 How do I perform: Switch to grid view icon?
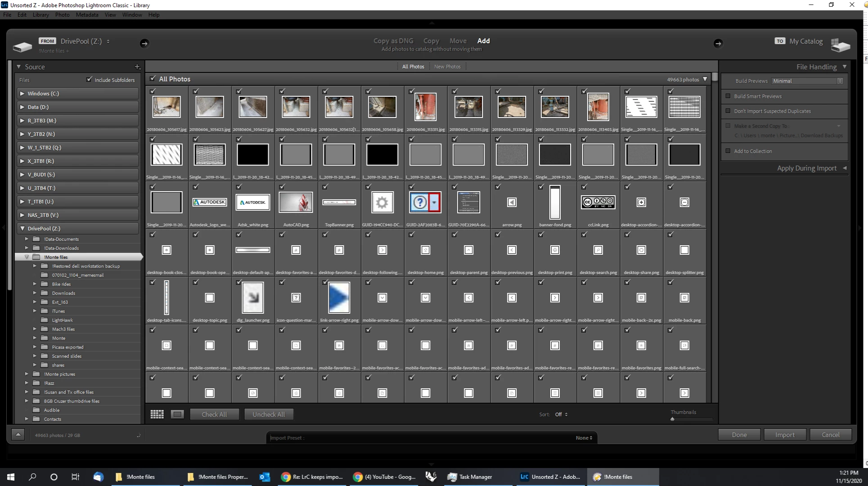(x=157, y=414)
